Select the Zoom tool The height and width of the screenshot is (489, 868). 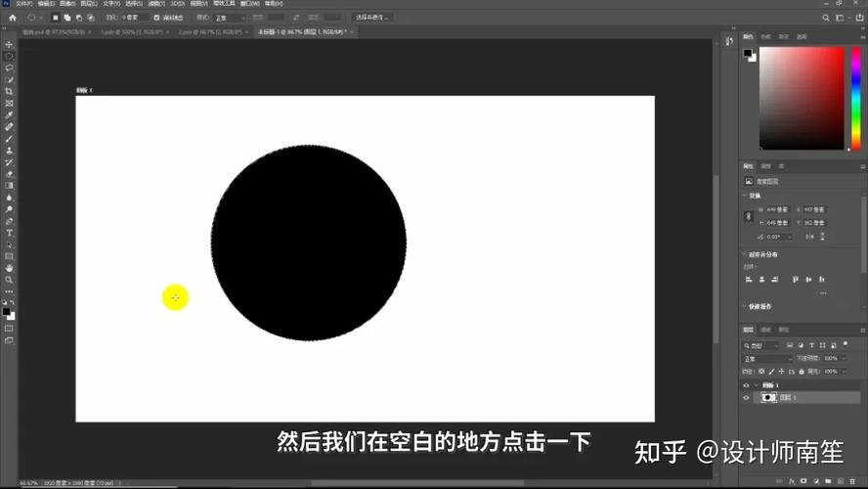[9, 280]
